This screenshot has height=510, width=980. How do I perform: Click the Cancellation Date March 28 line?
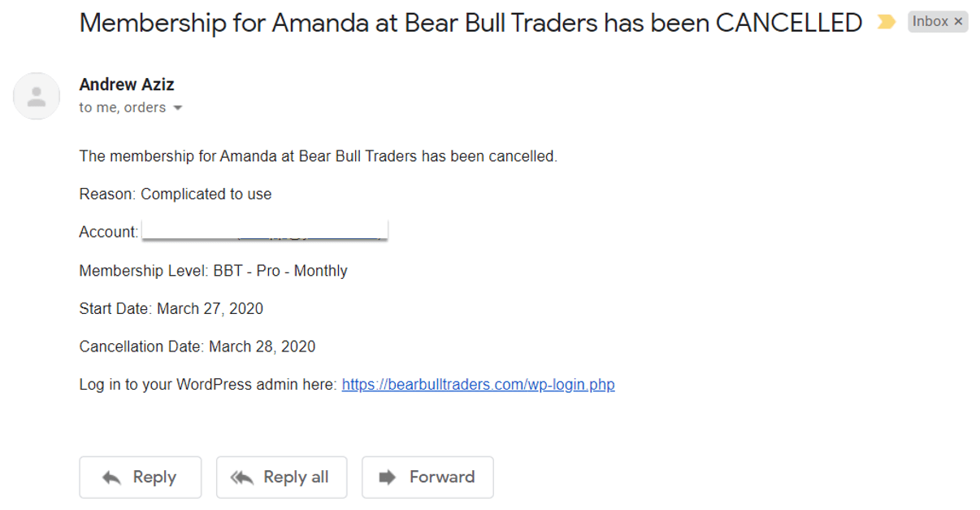click(197, 347)
